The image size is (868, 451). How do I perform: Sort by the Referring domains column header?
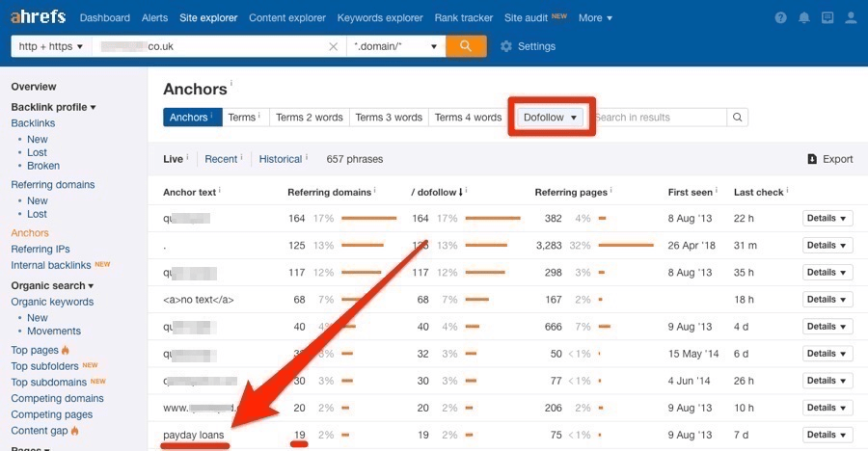pos(326,192)
